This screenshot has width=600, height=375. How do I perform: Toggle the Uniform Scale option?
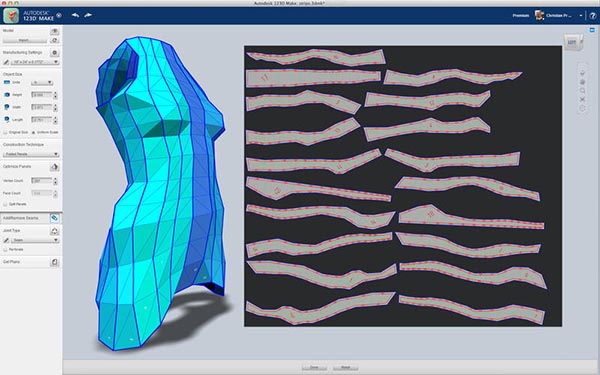(x=33, y=132)
